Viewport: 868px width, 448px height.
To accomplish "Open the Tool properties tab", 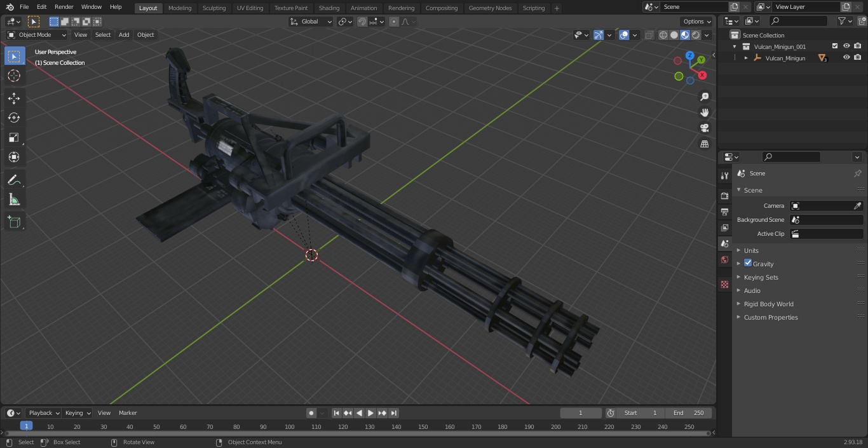I will (x=724, y=175).
